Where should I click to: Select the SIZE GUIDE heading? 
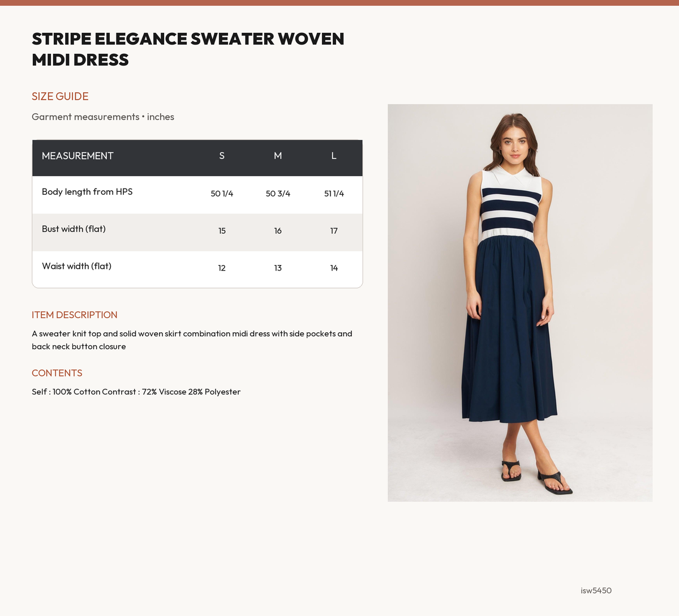tap(60, 96)
